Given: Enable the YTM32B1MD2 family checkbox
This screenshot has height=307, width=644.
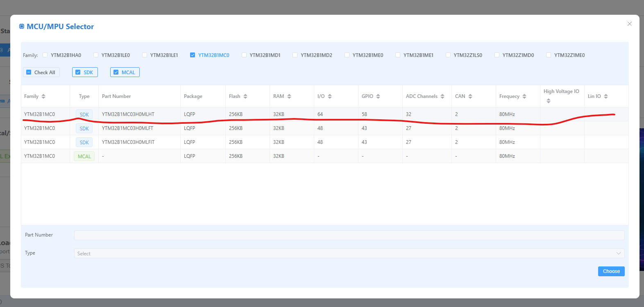Looking at the screenshot, I should (x=295, y=55).
